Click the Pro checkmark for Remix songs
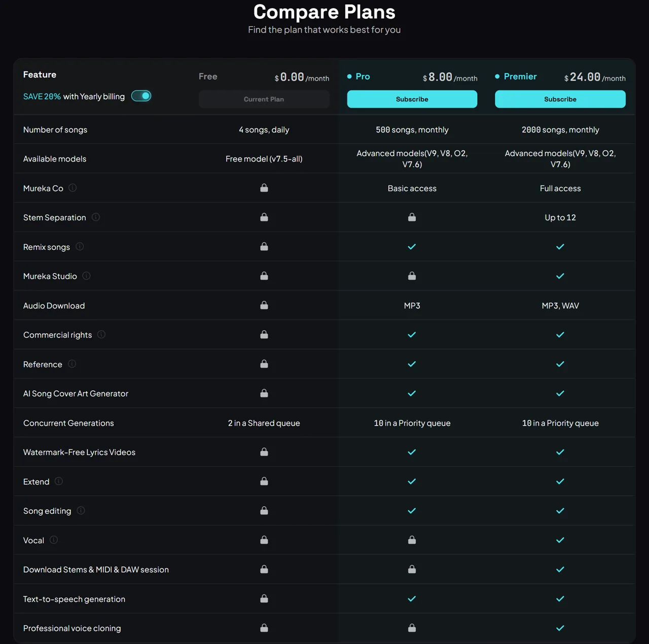The width and height of the screenshot is (649, 644). click(x=412, y=247)
